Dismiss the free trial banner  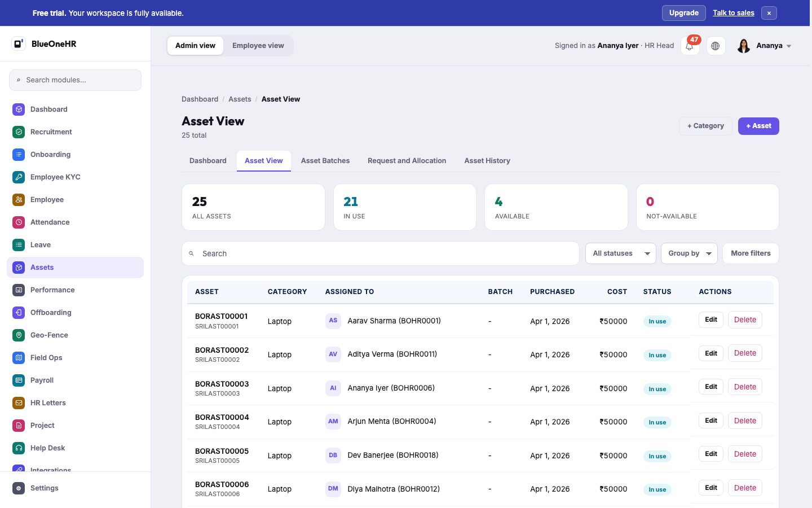point(769,13)
